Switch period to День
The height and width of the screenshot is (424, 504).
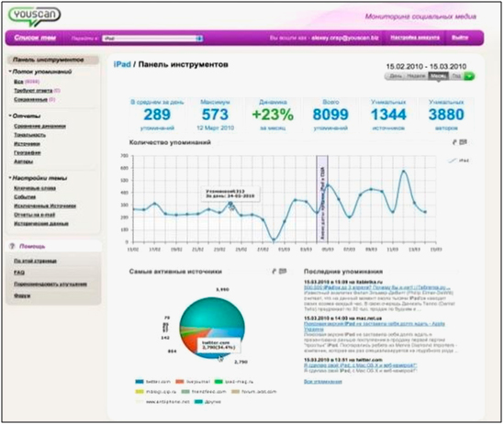(396, 76)
